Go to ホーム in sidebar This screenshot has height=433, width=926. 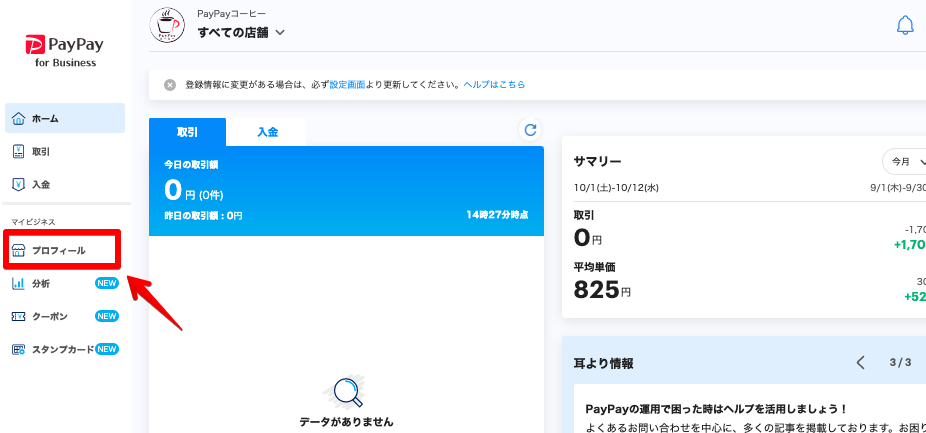click(x=65, y=118)
